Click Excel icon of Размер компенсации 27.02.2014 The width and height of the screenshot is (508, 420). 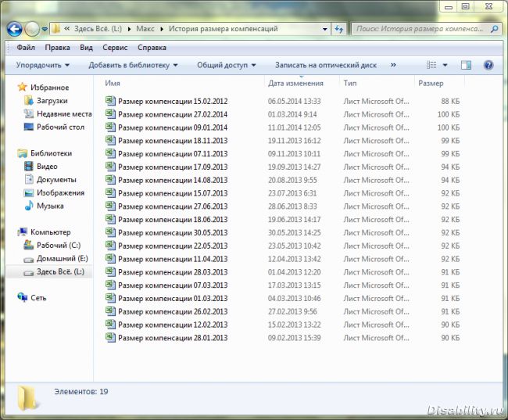(x=110, y=114)
